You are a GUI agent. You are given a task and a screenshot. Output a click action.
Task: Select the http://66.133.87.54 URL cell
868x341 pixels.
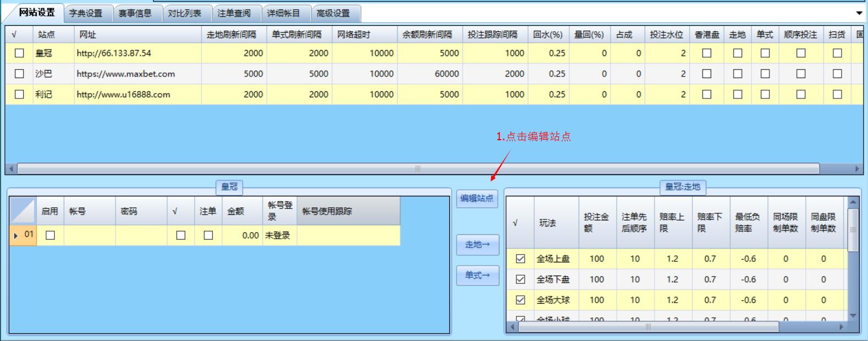click(x=138, y=53)
